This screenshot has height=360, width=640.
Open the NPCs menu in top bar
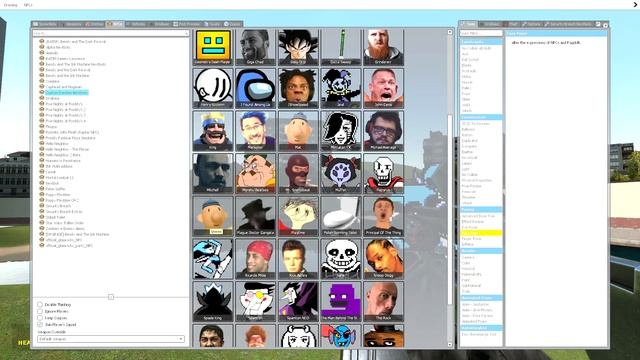(28, 5)
